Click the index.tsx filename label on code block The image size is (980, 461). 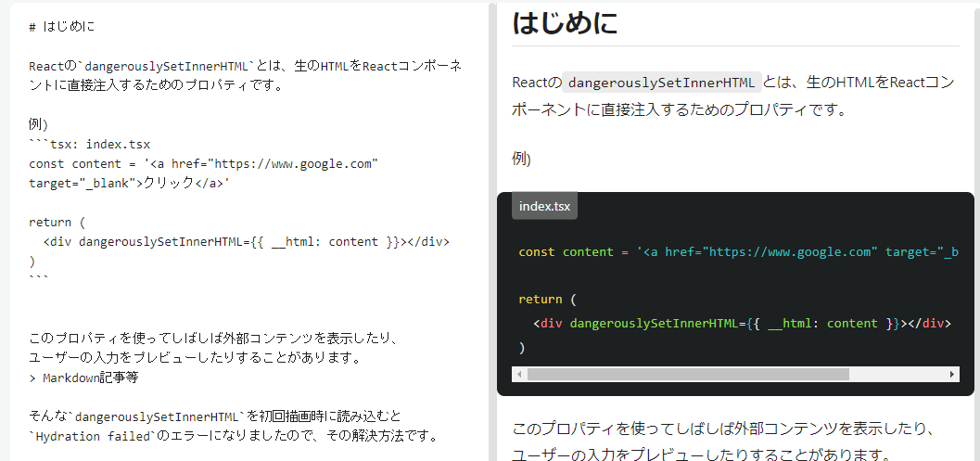(x=544, y=206)
